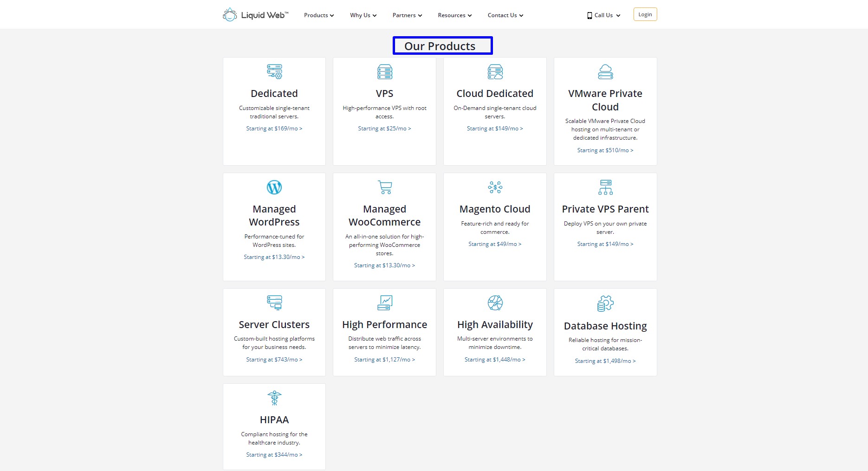Click the Managed WooCommerce heading
This screenshot has height=471, width=868.
tap(384, 216)
